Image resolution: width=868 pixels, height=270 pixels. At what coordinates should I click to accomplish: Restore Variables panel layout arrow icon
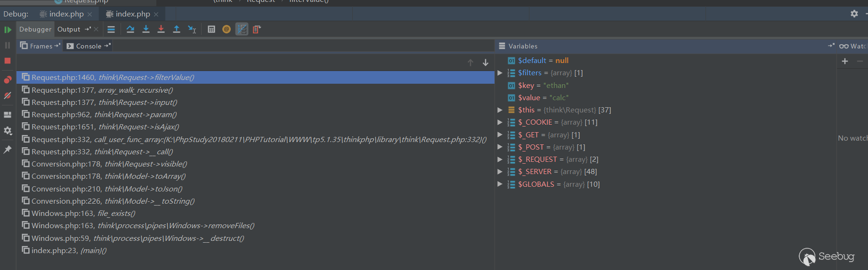pos(831,46)
